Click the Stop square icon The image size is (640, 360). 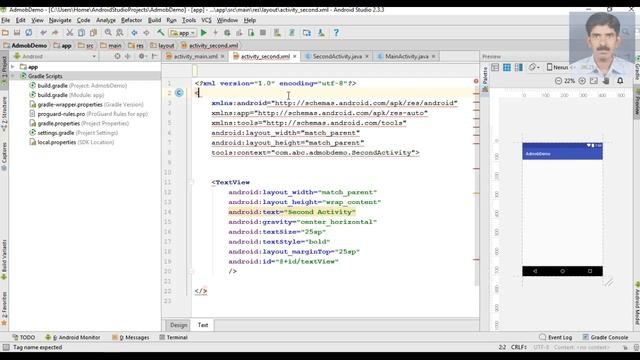click(x=263, y=33)
